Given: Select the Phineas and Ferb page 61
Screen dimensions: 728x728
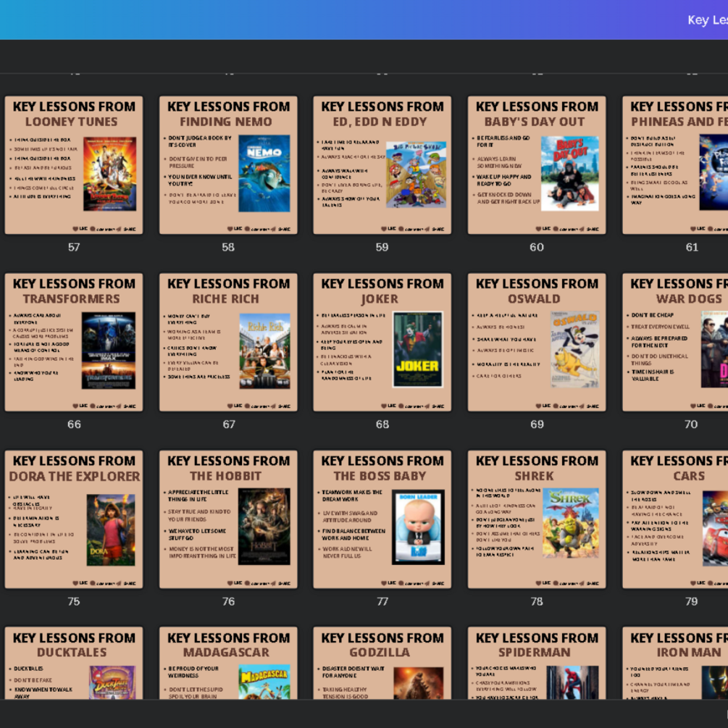Looking at the screenshot, I should click(x=675, y=165).
